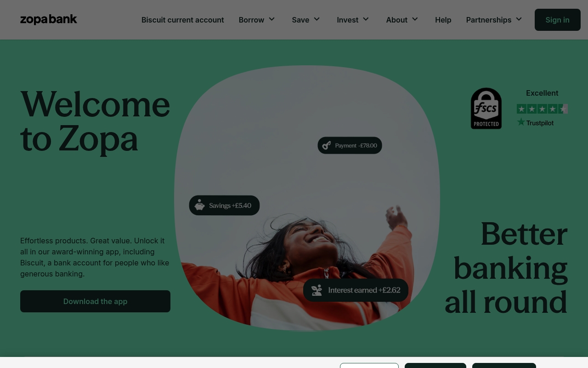Expand the Borrow menu chevron
588x368 pixels.
pyautogui.click(x=271, y=19)
